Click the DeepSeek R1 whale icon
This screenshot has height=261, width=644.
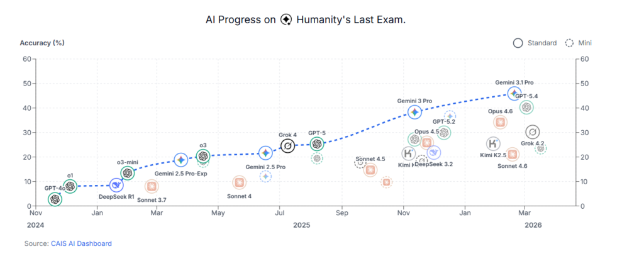(116, 185)
